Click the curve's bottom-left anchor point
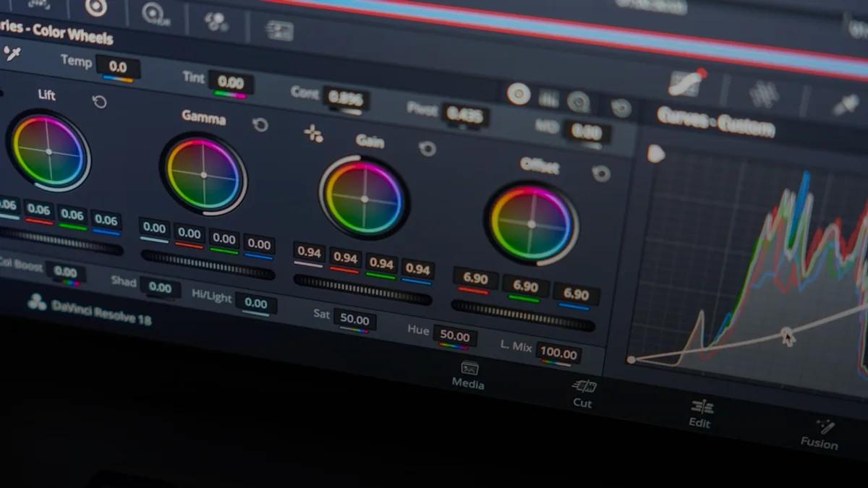This screenshot has height=488, width=868. click(x=631, y=359)
